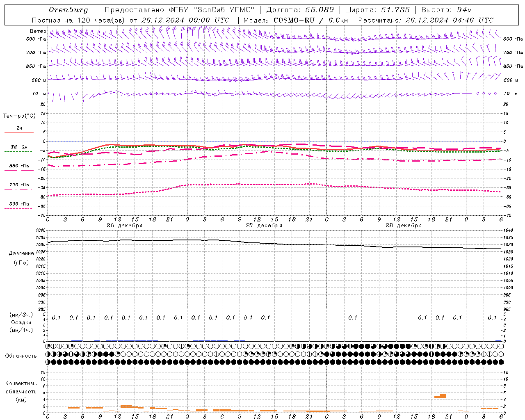Click the '(мм/3ч.)' precipitation unit label
The height and width of the screenshot is (420, 525).
(x=21, y=315)
